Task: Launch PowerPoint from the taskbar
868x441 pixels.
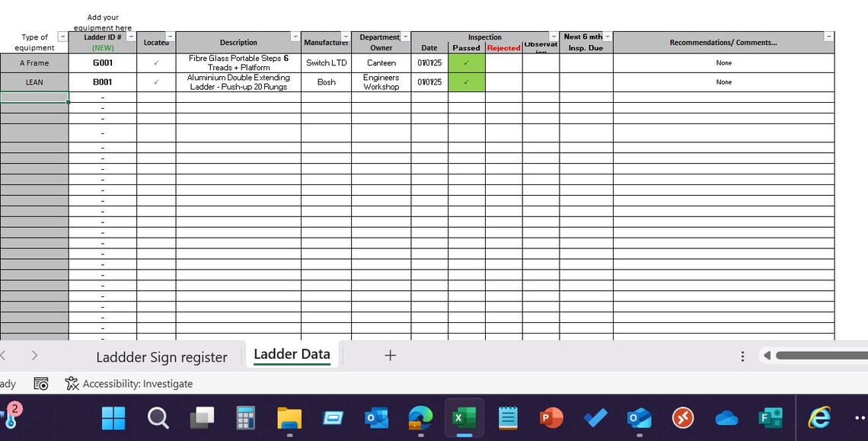Action: [x=550, y=417]
